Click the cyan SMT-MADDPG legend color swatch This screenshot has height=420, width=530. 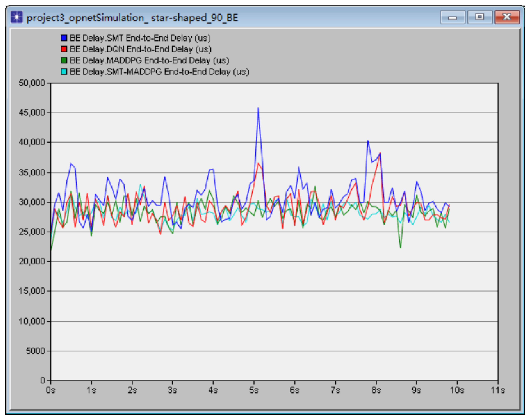(64, 71)
